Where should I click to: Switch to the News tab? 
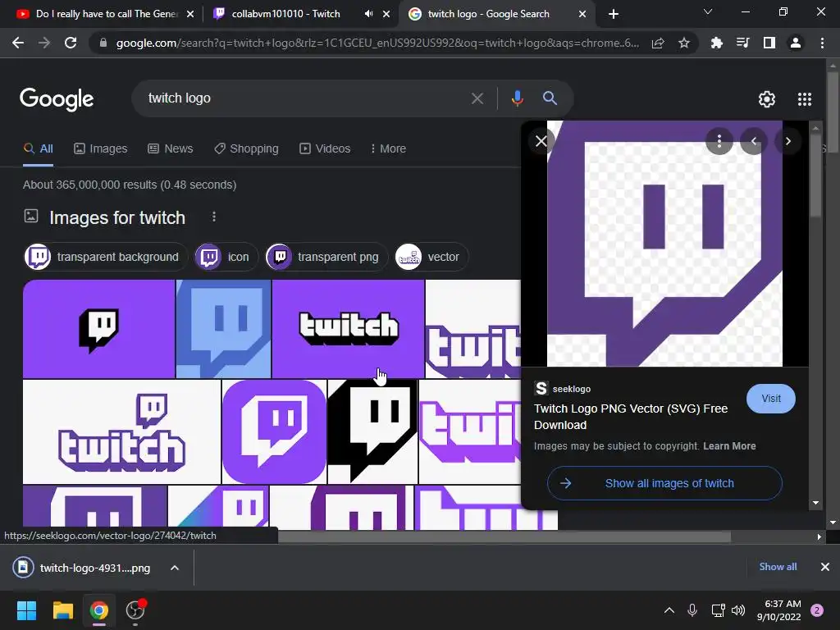[171, 149]
